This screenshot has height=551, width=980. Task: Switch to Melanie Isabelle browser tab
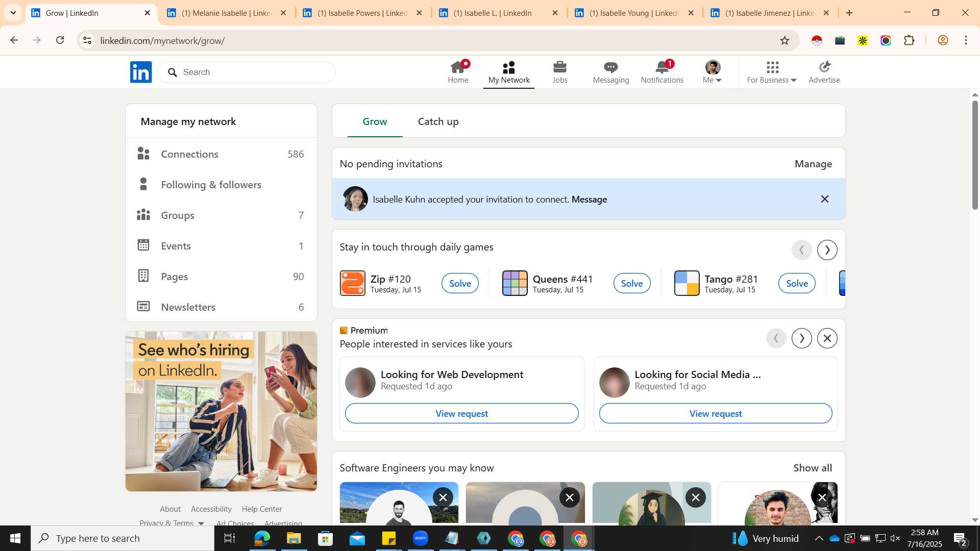tap(227, 13)
